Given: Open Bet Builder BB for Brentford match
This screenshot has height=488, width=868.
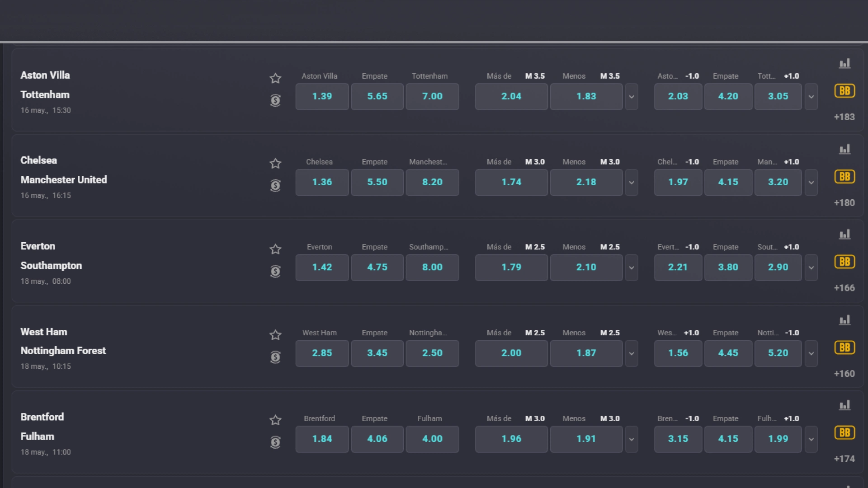Looking at the screenshot, I should pyautogui.click(x=844, y=432).
